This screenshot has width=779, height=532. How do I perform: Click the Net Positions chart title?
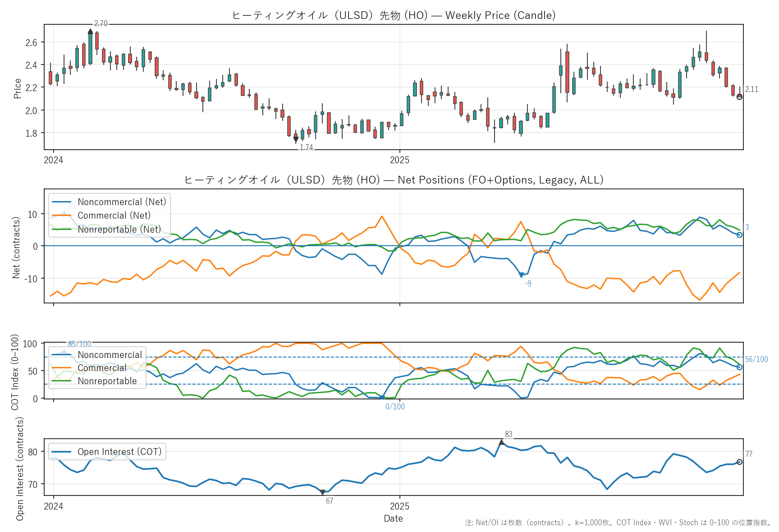(x=393, y=180)
